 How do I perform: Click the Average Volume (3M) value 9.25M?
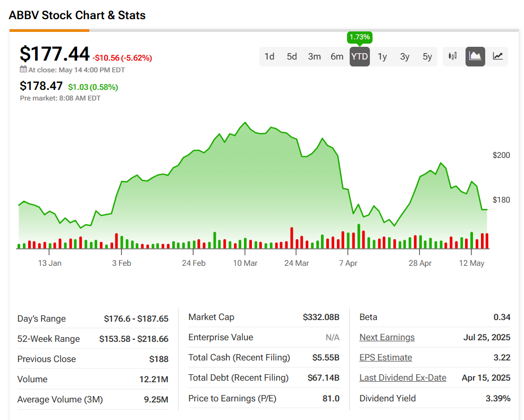pyautogui.click(x=156, y=400)
